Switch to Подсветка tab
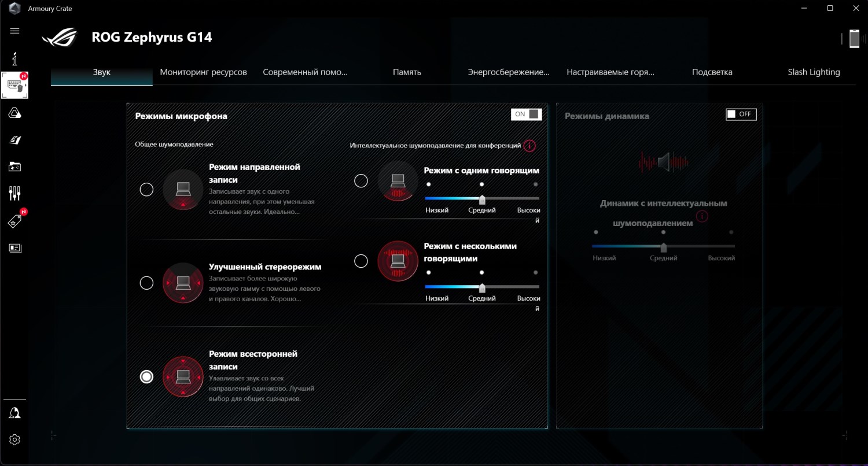 712,72
